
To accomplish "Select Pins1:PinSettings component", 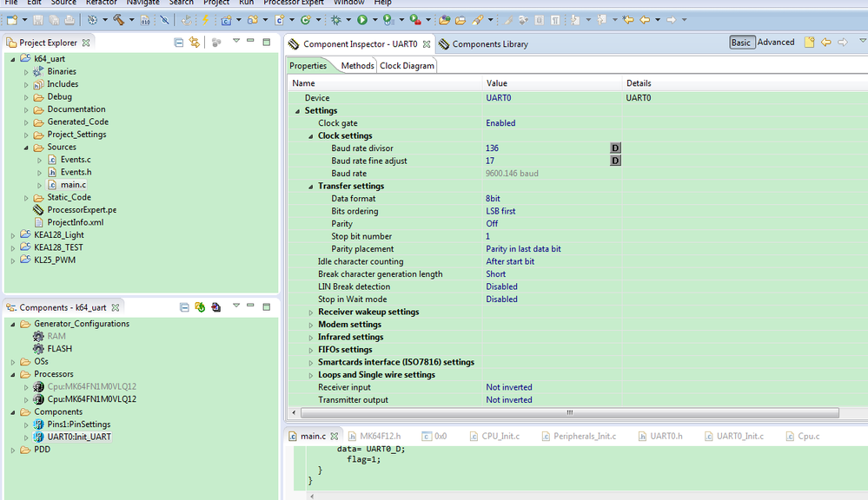I will tap(78, 424).
